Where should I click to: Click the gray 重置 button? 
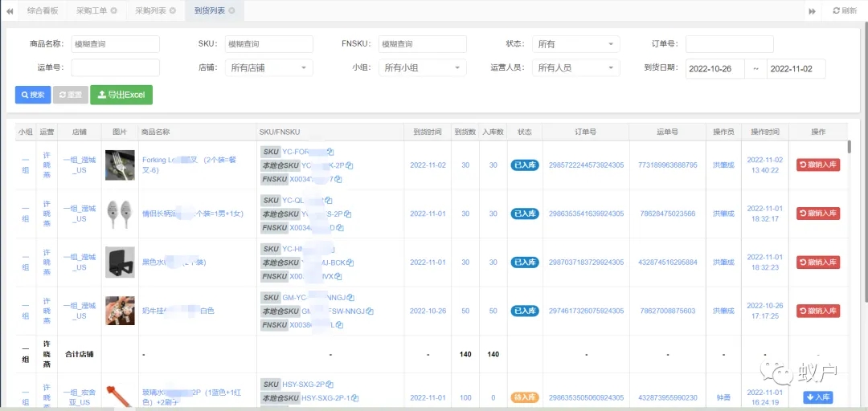(70, 95)
